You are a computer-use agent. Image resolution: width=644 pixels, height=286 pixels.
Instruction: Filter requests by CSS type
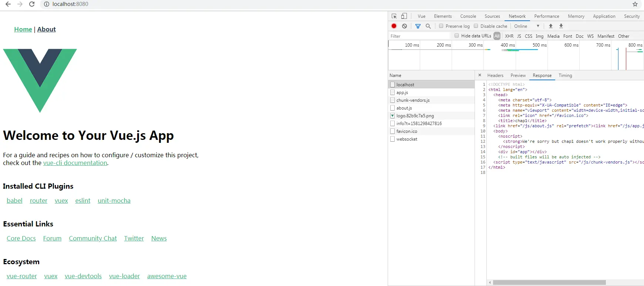point(529,36)
